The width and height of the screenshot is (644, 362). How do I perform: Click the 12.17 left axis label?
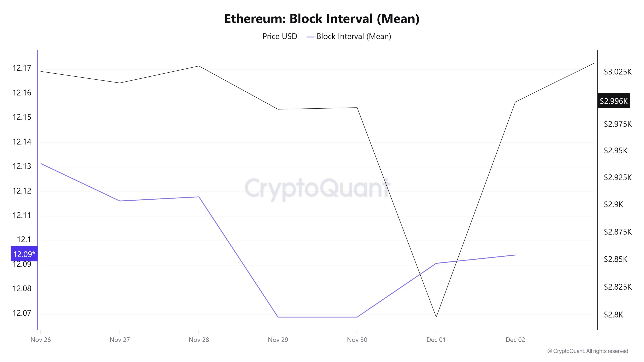click(x=22, y=68)
